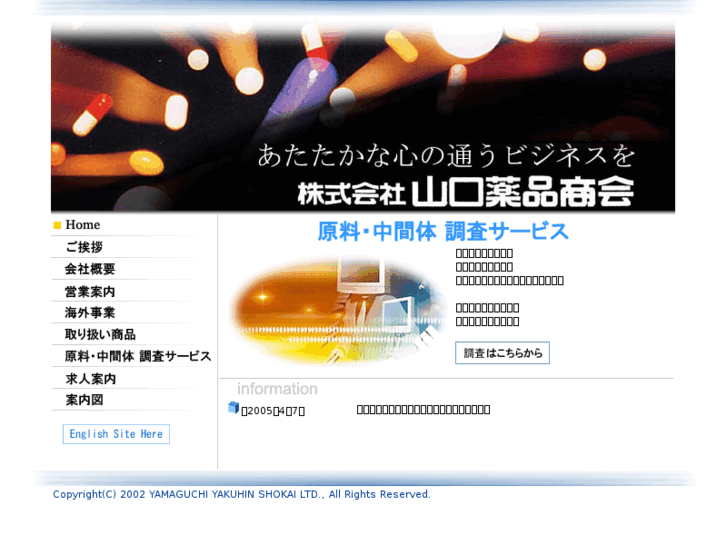This screenshot has height=545, width=727.
Task: Click the yellow square marker beside Home
Action: (57, 225)
